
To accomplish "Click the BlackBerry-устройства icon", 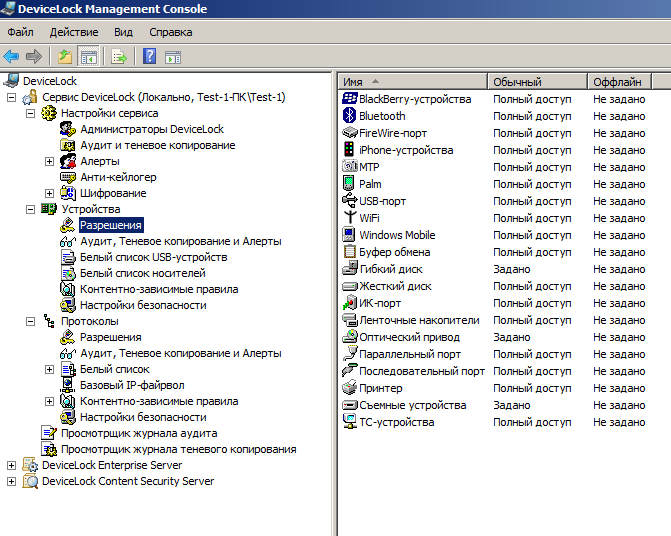I will [350, 98].
